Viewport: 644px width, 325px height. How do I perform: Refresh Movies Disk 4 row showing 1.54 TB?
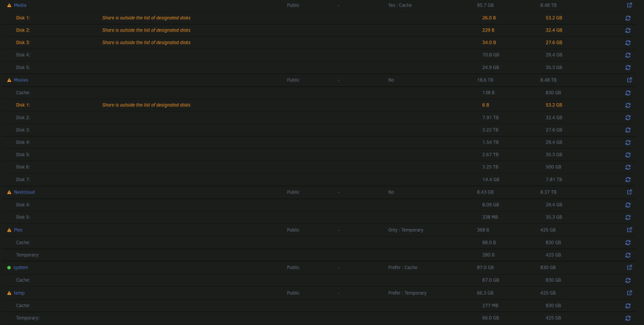tap(627, 143)
